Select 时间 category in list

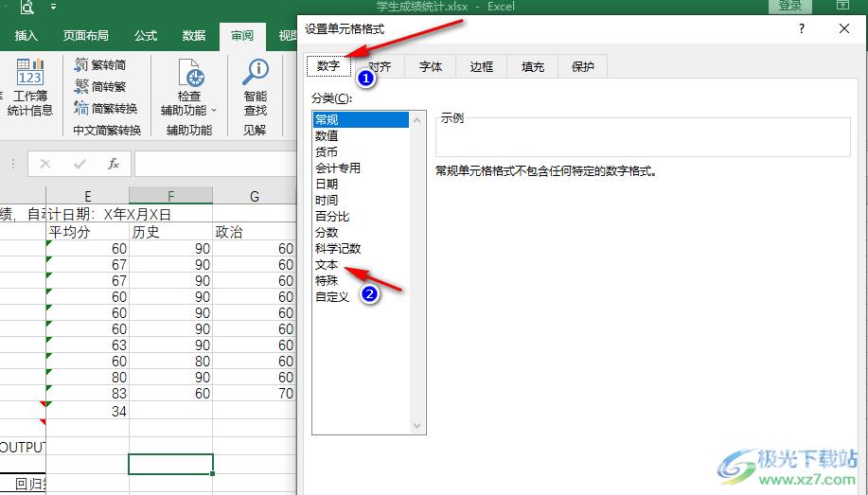coord(361,200)
